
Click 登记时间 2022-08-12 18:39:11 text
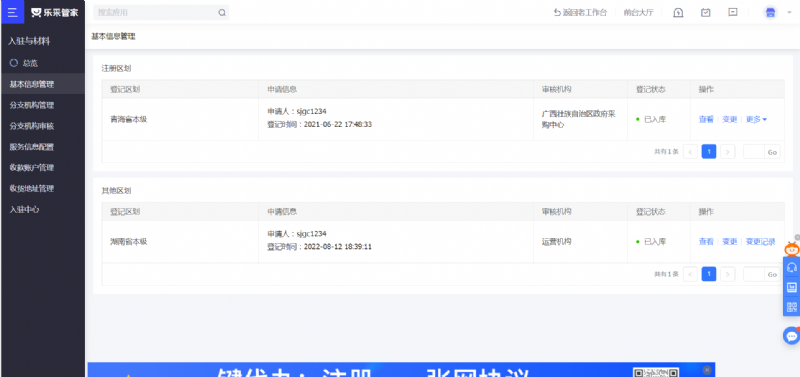click(x=319, y=247)
